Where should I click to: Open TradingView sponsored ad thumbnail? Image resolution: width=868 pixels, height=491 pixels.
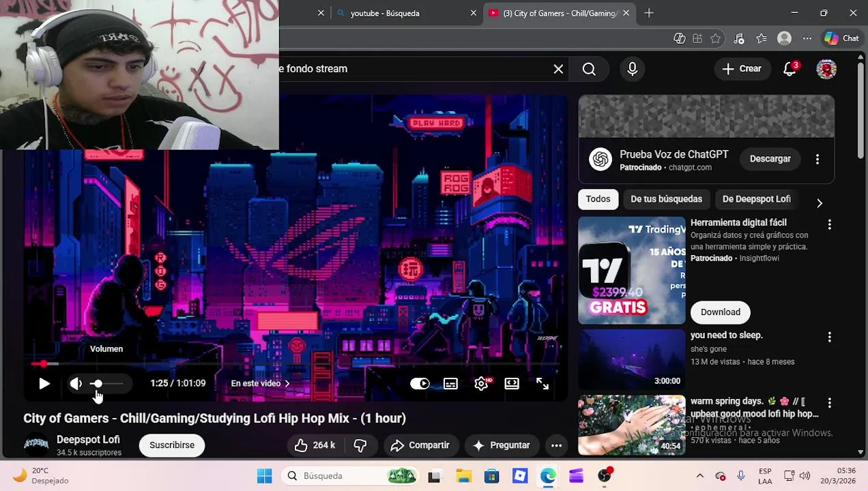(632, 270)
